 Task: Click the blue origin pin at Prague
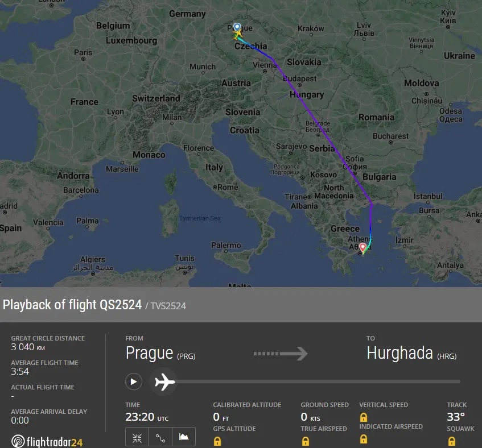237,27
